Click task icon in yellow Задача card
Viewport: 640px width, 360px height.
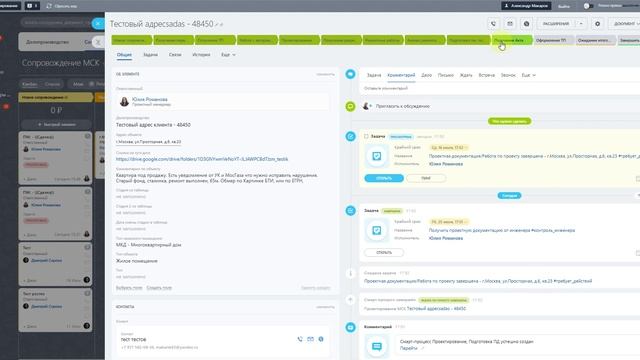[376, 156]
